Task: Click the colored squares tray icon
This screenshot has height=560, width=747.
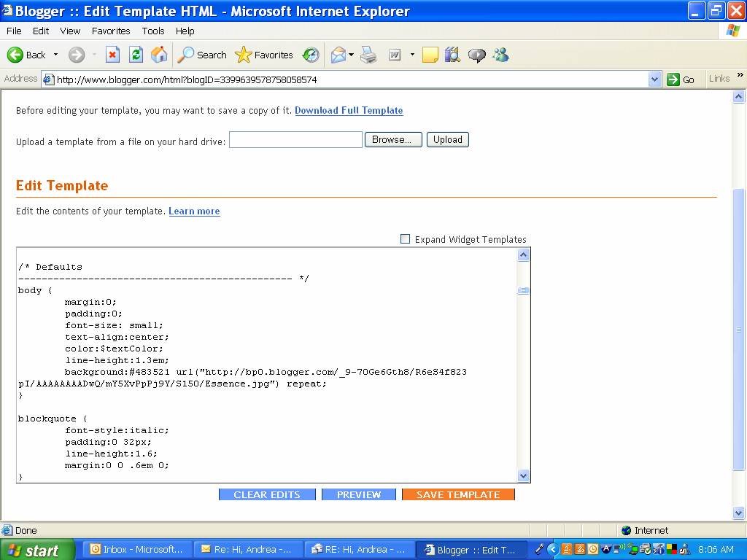Action: tap(672, 549)
